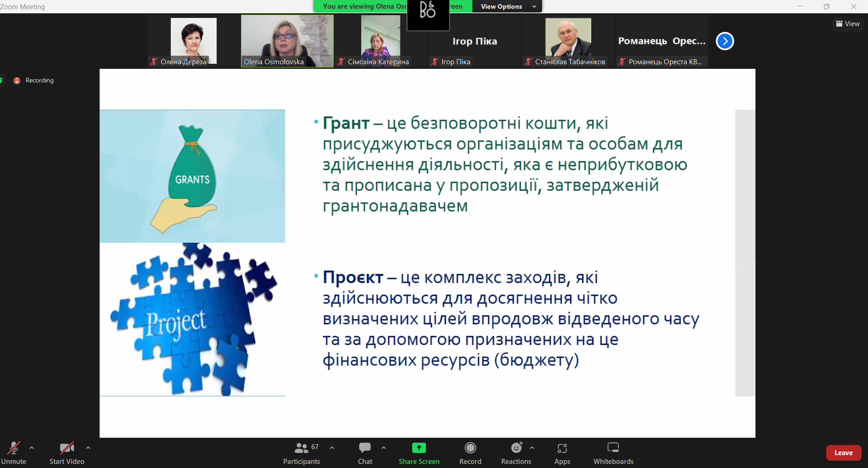Expand the Reactions options caret
This screenshot has height=468, width=868.
click(532, 448)
